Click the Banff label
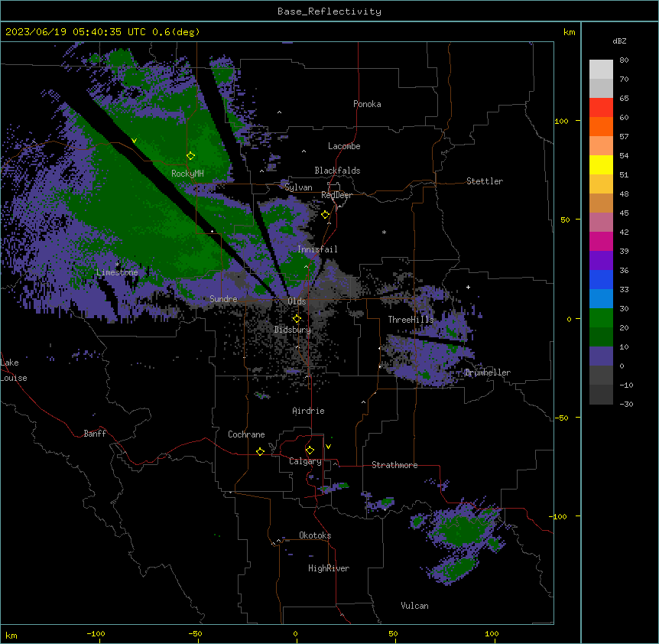The height and width of the screenshot is (644, 659). coord(95,434)
